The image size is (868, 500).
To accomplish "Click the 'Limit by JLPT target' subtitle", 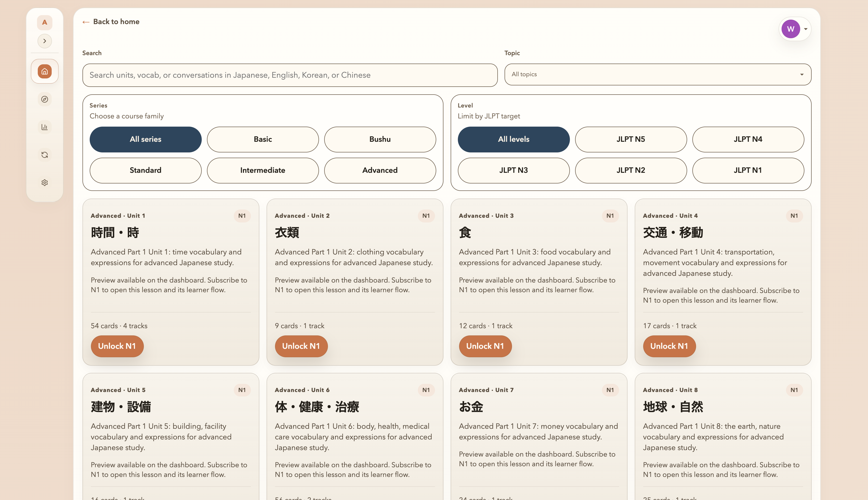I will pyautogui.click(x=489, y=116).
